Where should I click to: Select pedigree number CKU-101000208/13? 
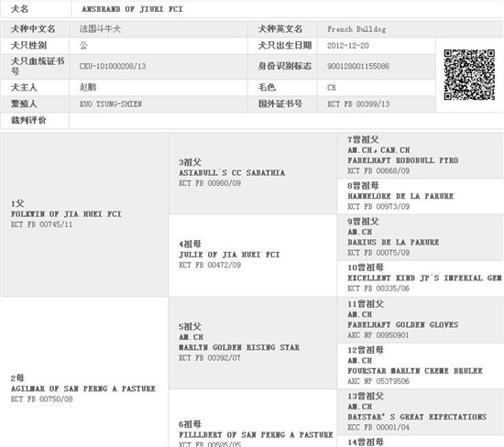pyautogui.click(x=113, y=66)
